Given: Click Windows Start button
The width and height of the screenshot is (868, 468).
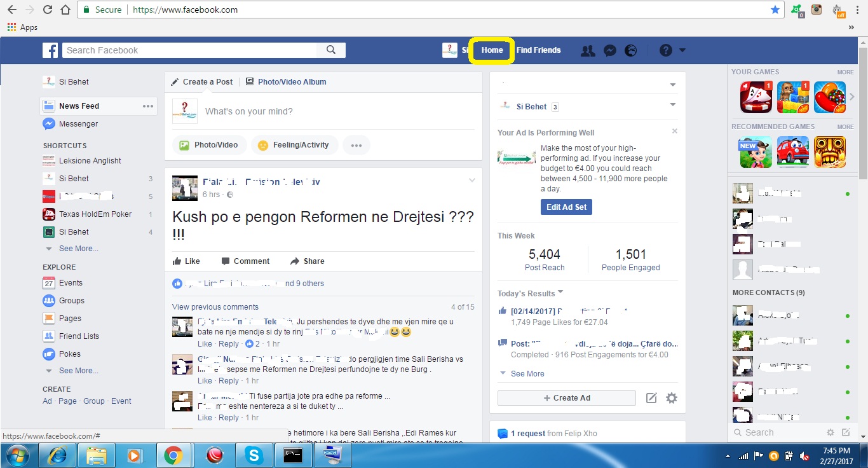Looking at the screenshot, I should click(17, 455).
